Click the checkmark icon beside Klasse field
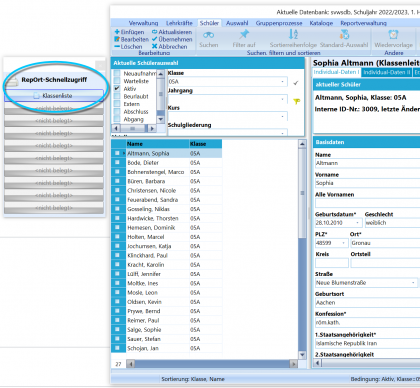The height and width of the screenshot is (388, 420). (295, 83)
